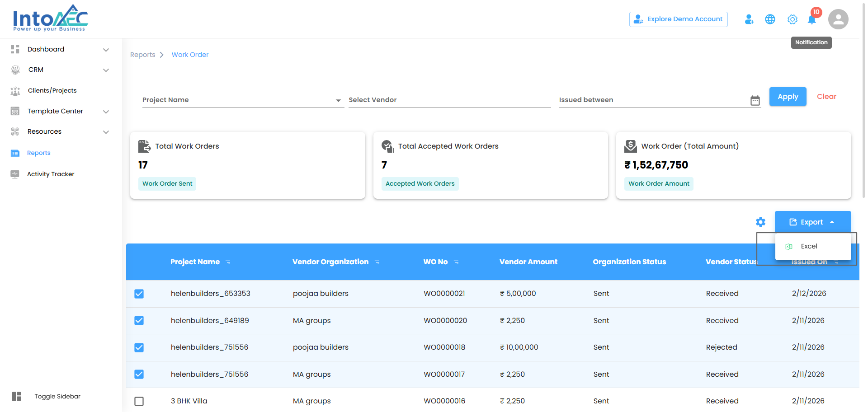Uncheck the WO0000021 row checkbox
This screenshot has height=412, width=868.
pyautogui.click(x=139, y=294)
